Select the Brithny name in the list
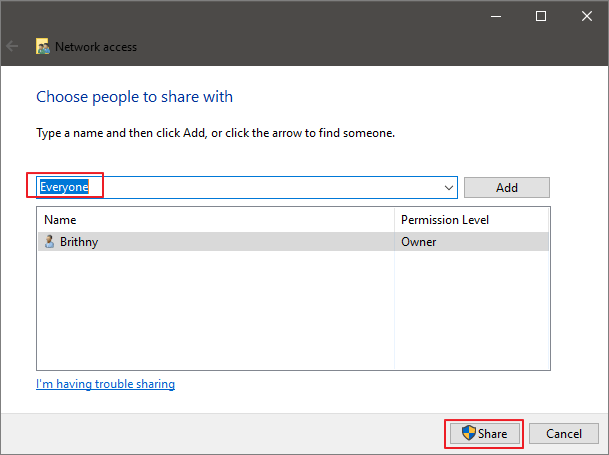Image resolution: width=609 pixels, height=455 pixels. (x=79, y=241)
